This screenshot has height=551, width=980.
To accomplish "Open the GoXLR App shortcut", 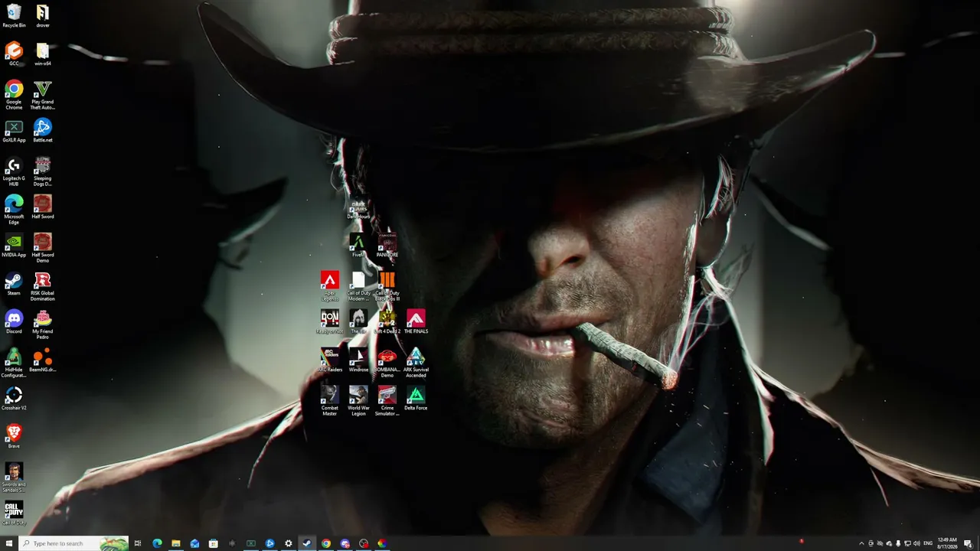I will tap(14, 130).
